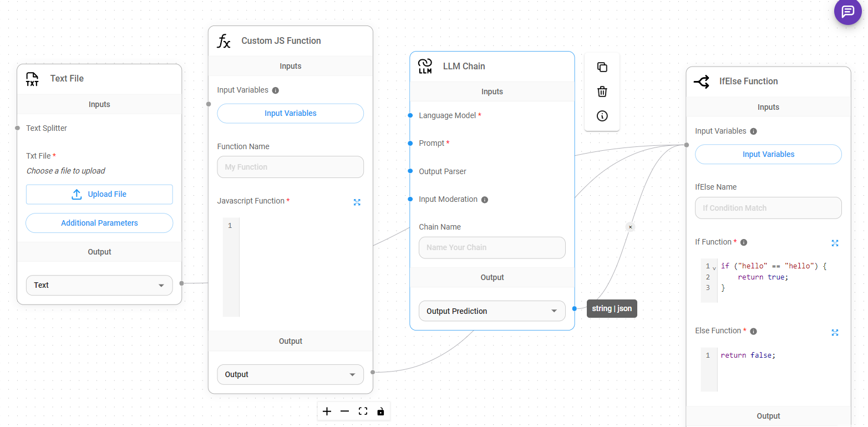Fit the flow to view
Screen dimensions: 868x427
(363, 411)
